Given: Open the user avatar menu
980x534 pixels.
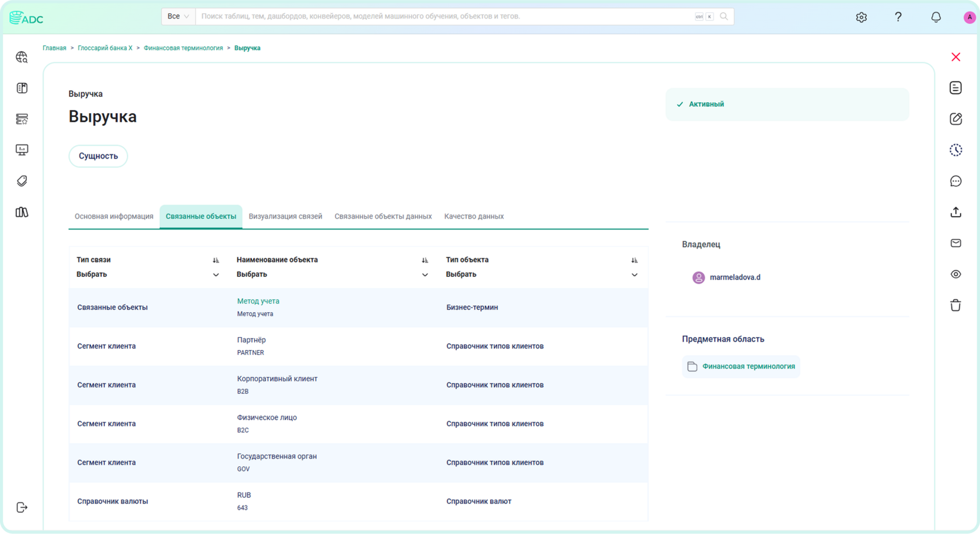Looking at the screenshot, I should [970, 18].
